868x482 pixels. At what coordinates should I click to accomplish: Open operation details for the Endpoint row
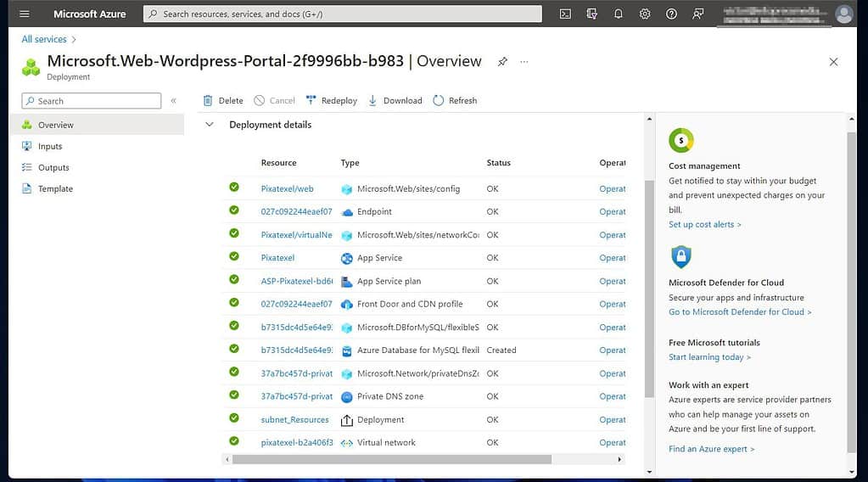click(613, 211)
